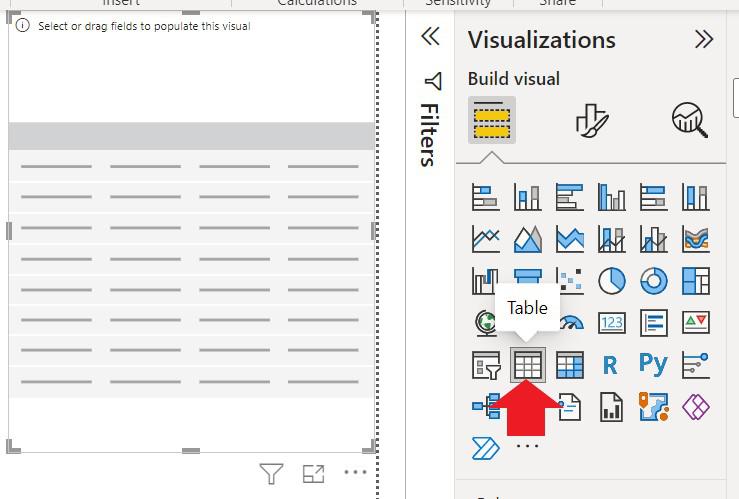Switch to Build visual fields tab
The width and height of the screenshot is (739, 499).
pos(492,120)
